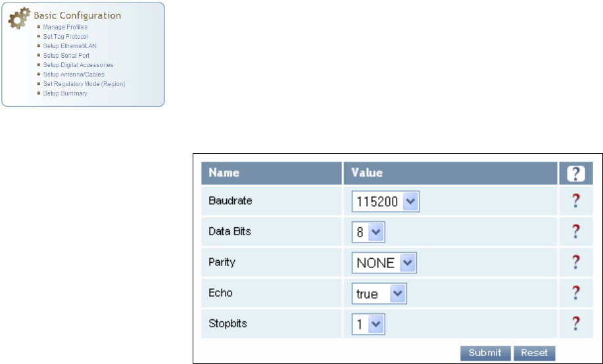Expand the Stopbits dropdown
Viewport: 603px width, 364px height.
(368, 324)
